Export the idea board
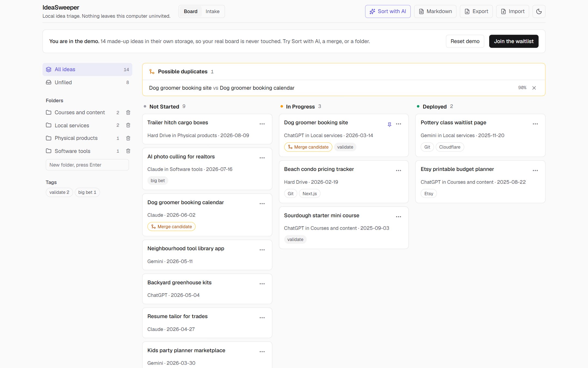 tap(476, 11)
